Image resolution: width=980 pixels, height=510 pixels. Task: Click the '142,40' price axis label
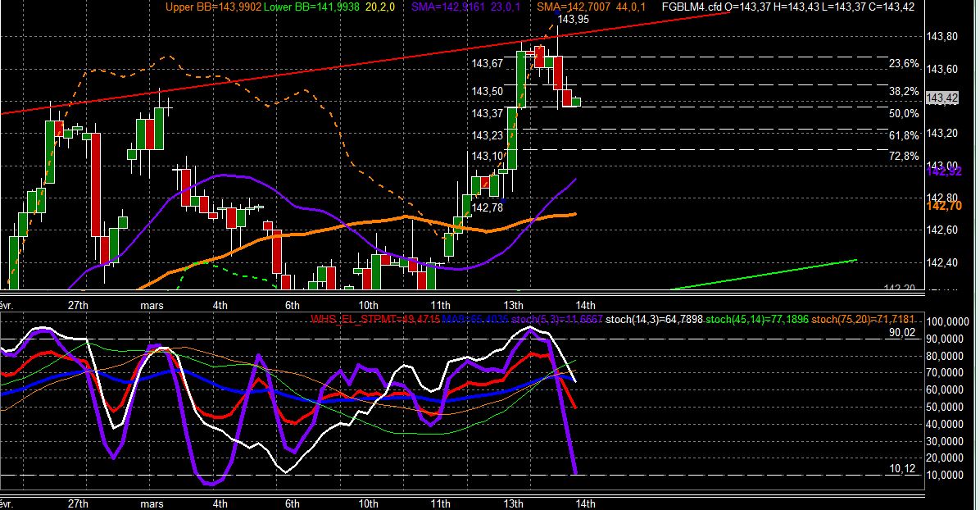(x=941, y=262)
